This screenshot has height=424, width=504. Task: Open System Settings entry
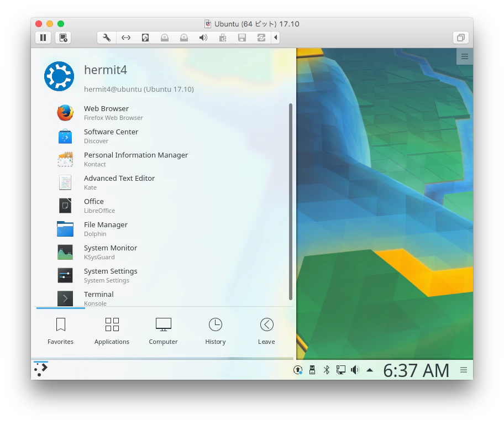point(164,275)
